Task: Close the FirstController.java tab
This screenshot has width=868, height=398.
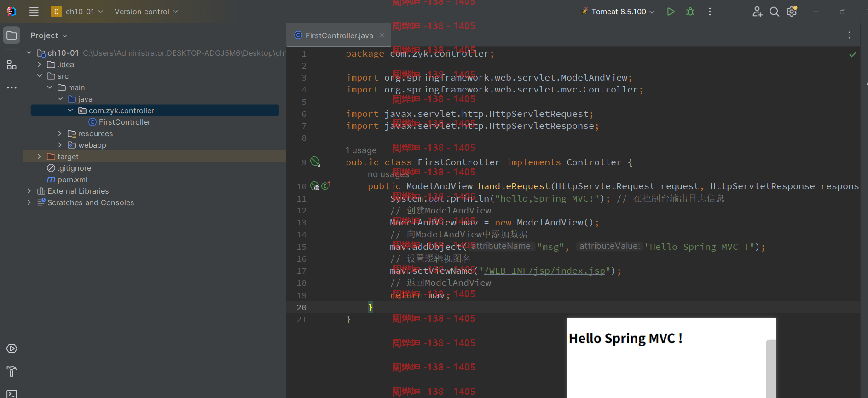Action: (382, 35)
